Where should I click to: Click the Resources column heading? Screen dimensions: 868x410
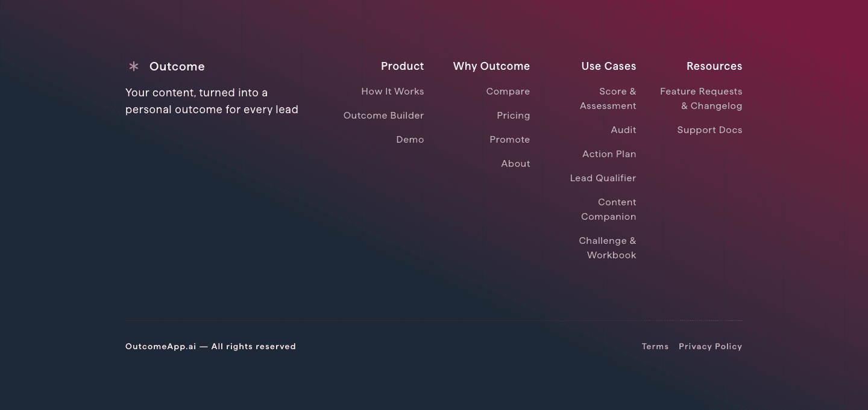pos(714,66)
